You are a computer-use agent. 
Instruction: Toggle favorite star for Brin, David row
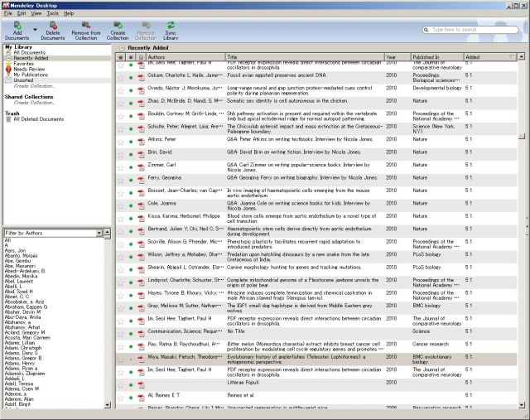click(121, 155)
